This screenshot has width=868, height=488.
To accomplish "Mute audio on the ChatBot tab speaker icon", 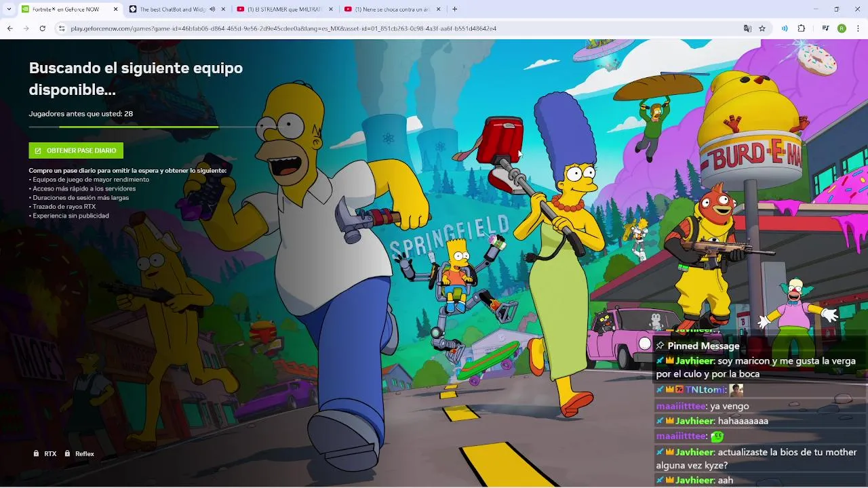I will click(212, 9).
